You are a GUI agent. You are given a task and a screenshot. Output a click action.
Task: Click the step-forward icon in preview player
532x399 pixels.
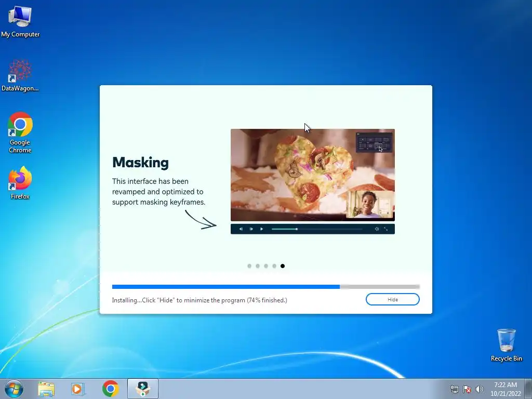pos(251,229)
